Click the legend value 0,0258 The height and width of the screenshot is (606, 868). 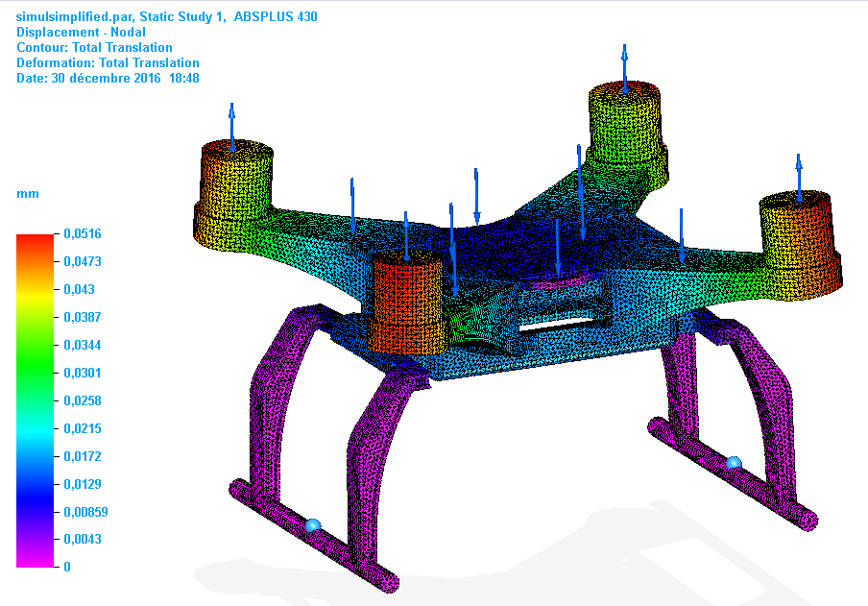pos(83,400)
